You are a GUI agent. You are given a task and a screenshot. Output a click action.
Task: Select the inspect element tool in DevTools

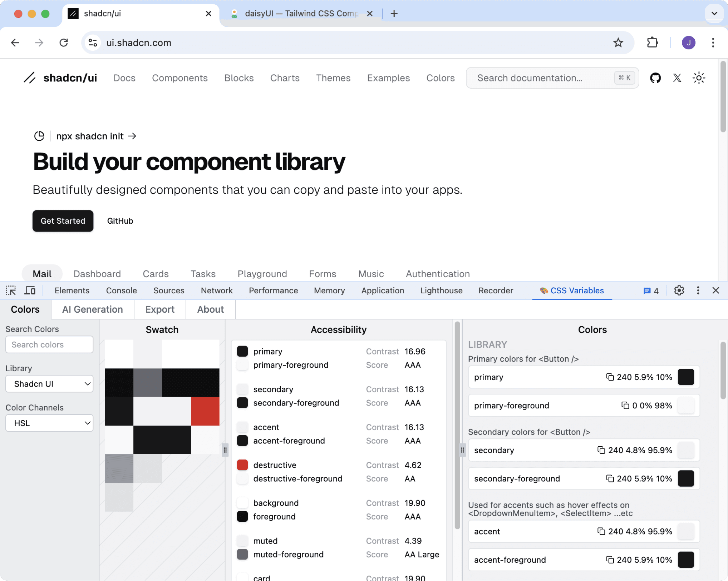[11, 290]
